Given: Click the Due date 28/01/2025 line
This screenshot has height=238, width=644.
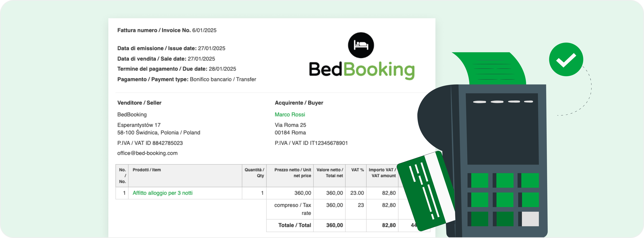Looking at the screenshot, I should coord(177,69).
